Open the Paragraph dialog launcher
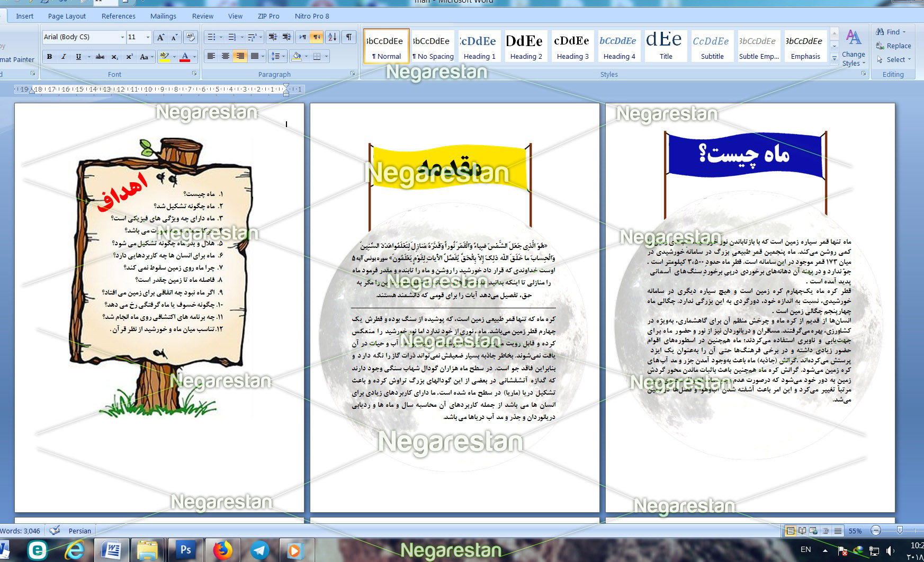This screenshot has height=562, width=924. [353, 74]
